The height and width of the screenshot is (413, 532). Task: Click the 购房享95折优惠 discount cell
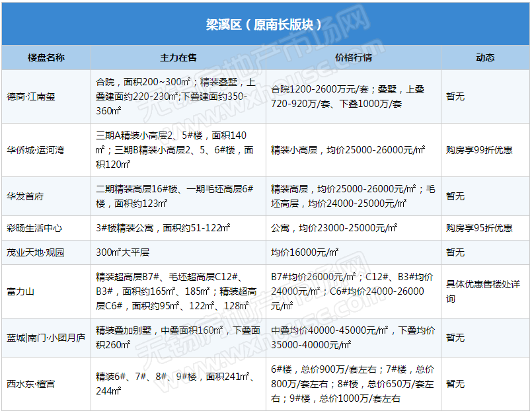pyautogui.click(x=479, y=228)
